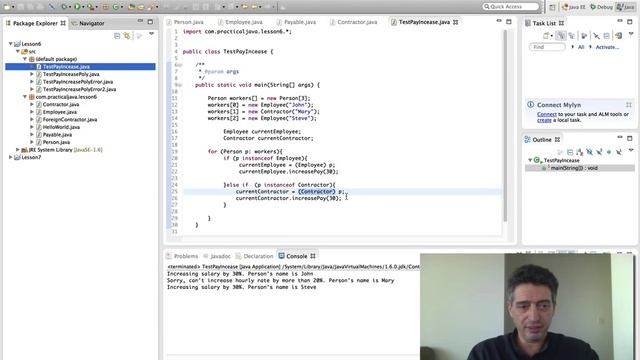640x360 pixels.
Task: Expand TestPayIncreasePoly.java node
Action: [x=32, y=74]
